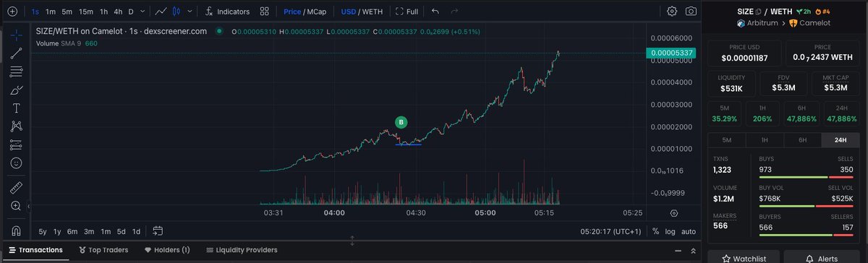Open the Indicators fx menu

227,12
